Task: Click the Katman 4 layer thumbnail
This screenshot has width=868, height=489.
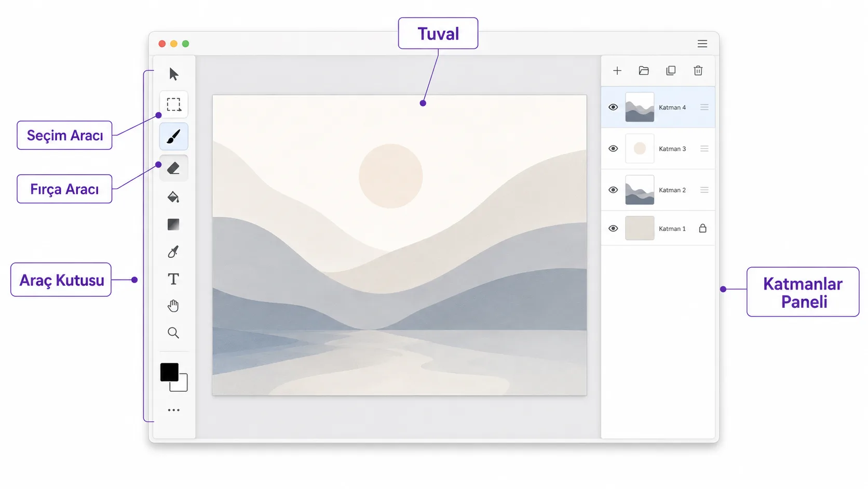Action: (x=640, y=107)
